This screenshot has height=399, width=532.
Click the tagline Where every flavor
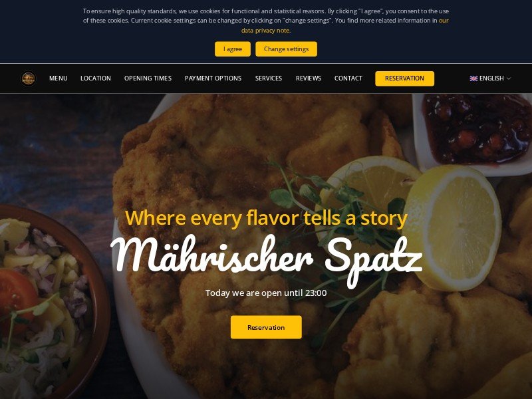(266, 218)
